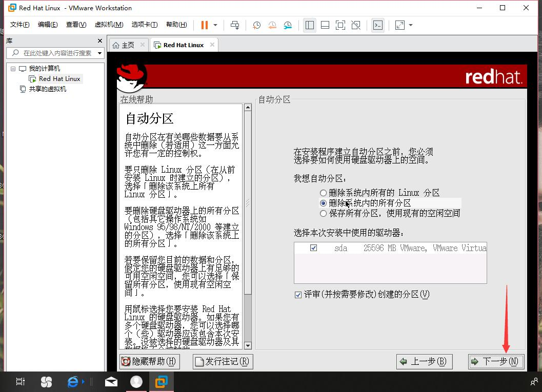Toggle the library sidebar view
The image size is (542, 392).
pos(309,25)
